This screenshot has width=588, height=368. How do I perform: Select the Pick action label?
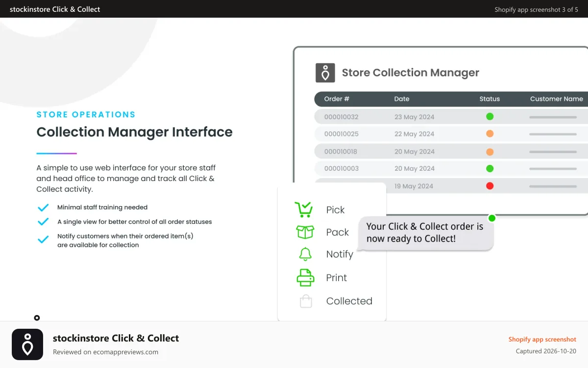coord(336,210)
